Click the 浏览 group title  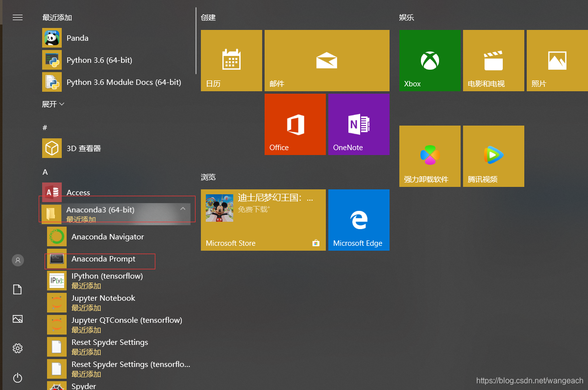pos(208,177)
